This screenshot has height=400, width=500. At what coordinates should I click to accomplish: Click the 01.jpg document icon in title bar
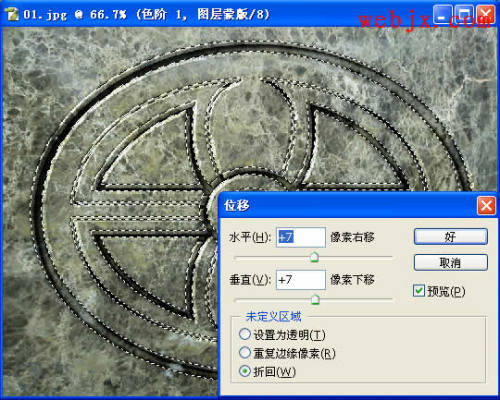click(12, 14)
